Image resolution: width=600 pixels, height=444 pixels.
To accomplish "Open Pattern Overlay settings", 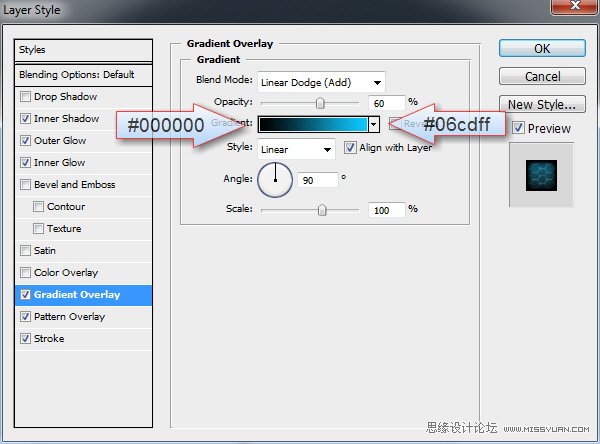I will pos(69,317).
